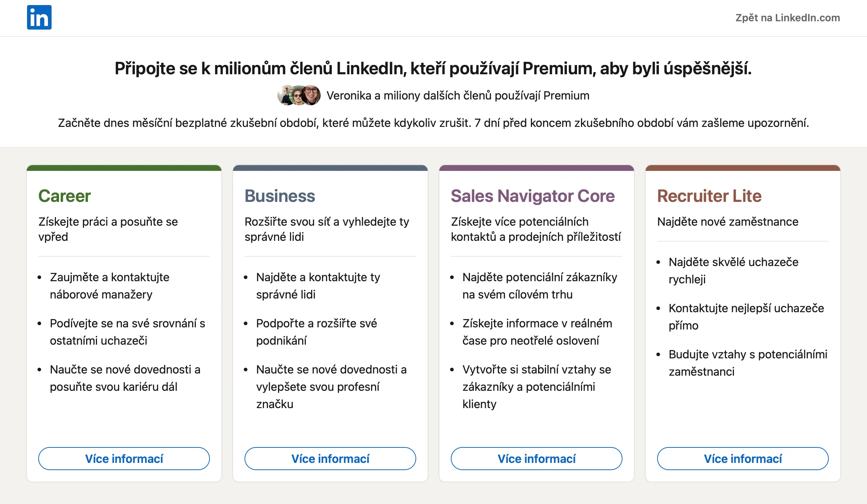
Task: Click the brown Recruiter Lite card top bar
Action: pos(743,168)
